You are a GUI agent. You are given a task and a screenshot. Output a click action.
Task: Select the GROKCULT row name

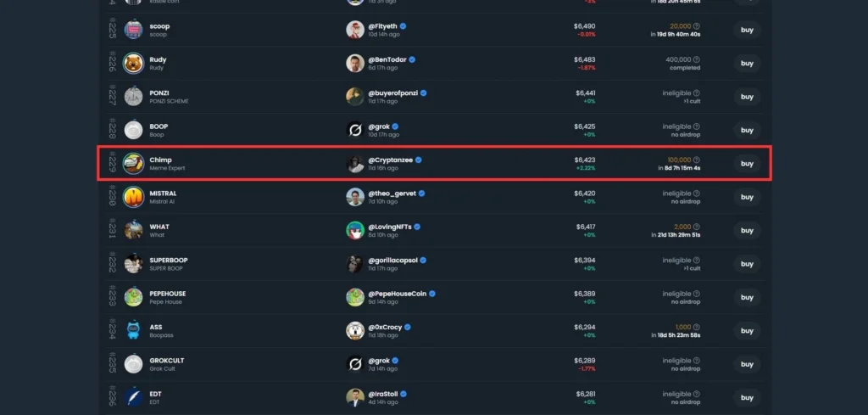tap(167, 360)
